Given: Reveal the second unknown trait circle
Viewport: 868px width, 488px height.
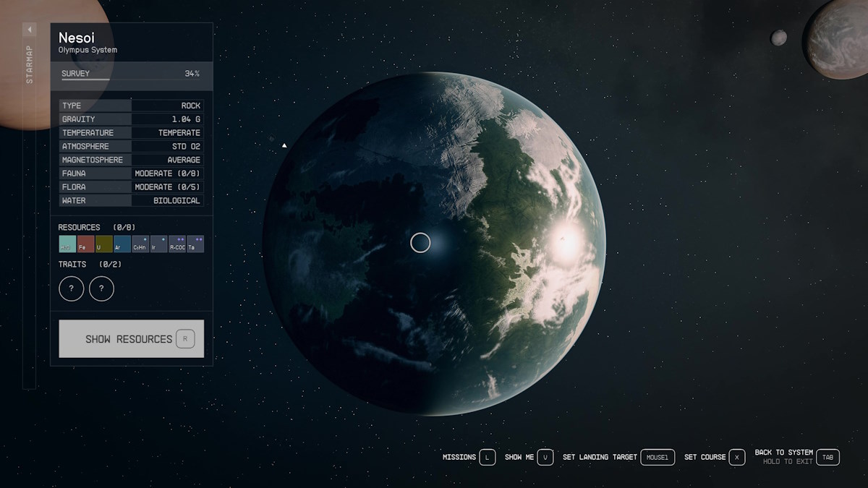Looking at the screenshot, I should [101, 288].
